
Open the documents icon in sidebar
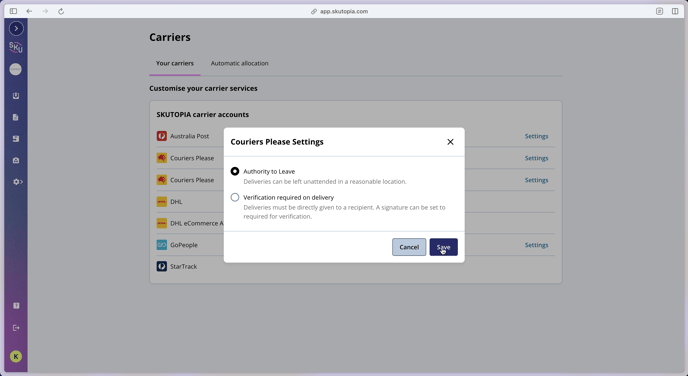tap(16, 117)
